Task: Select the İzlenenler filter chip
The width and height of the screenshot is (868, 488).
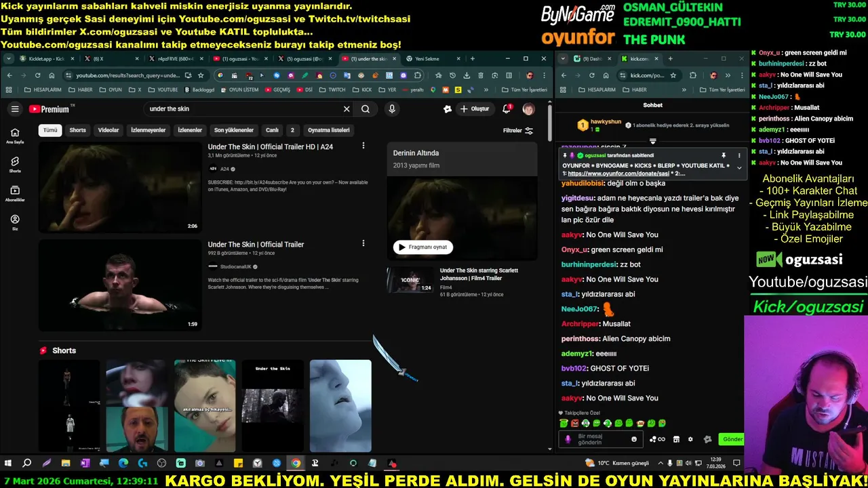Action: point(190,130)
